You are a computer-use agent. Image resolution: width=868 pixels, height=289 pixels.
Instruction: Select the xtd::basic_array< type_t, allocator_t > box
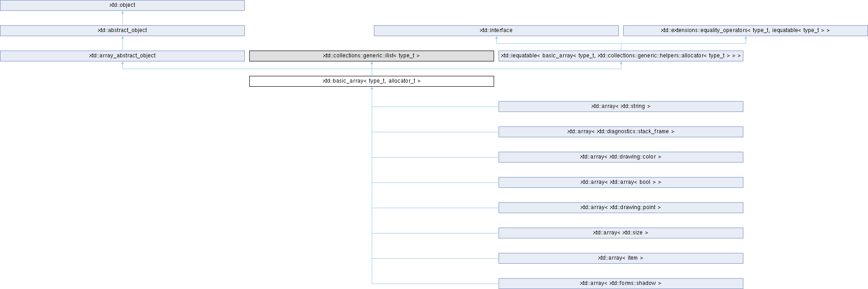click(371, 81)
